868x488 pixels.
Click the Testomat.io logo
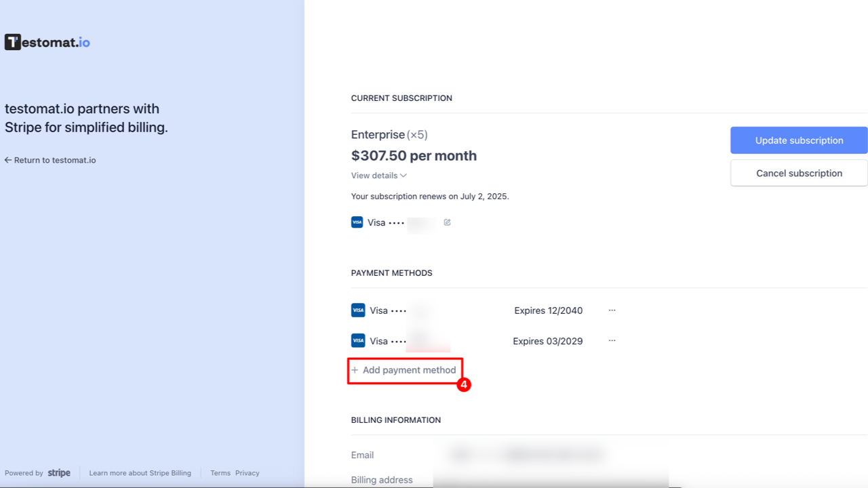point(46,41)
